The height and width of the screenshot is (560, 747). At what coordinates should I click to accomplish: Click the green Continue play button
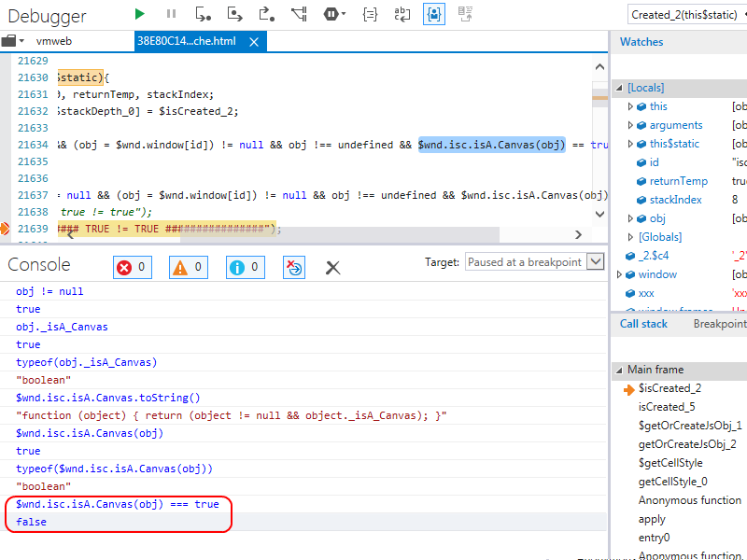click(x=140, y=14)
